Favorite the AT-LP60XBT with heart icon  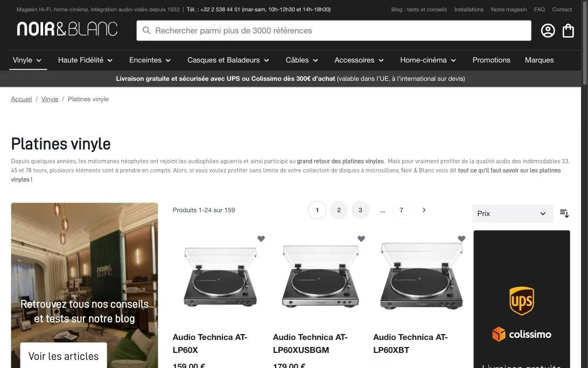[x=461, y=239]
